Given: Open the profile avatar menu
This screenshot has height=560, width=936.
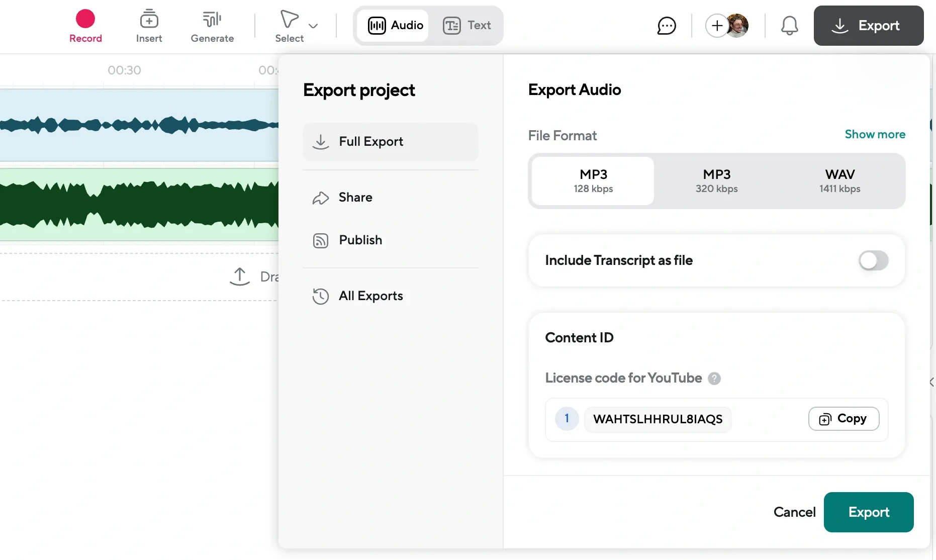Looking at the screenshot, I should (737, 25).
